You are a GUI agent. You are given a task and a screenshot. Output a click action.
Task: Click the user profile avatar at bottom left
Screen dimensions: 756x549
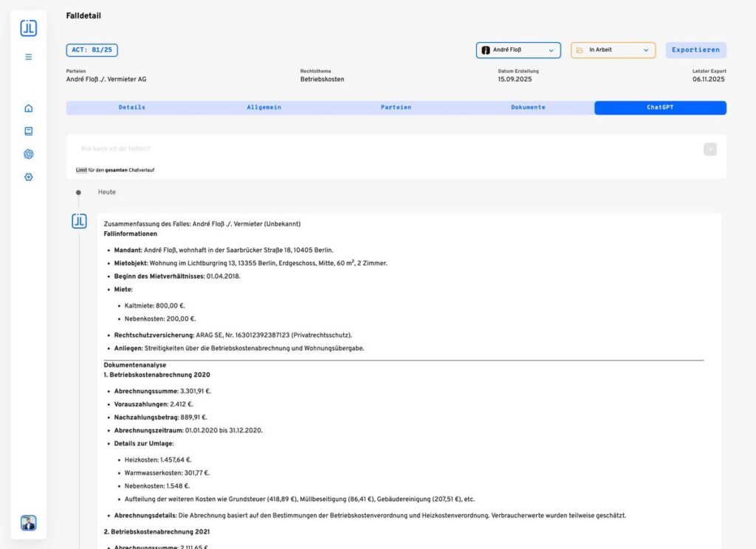pos(29,523)
